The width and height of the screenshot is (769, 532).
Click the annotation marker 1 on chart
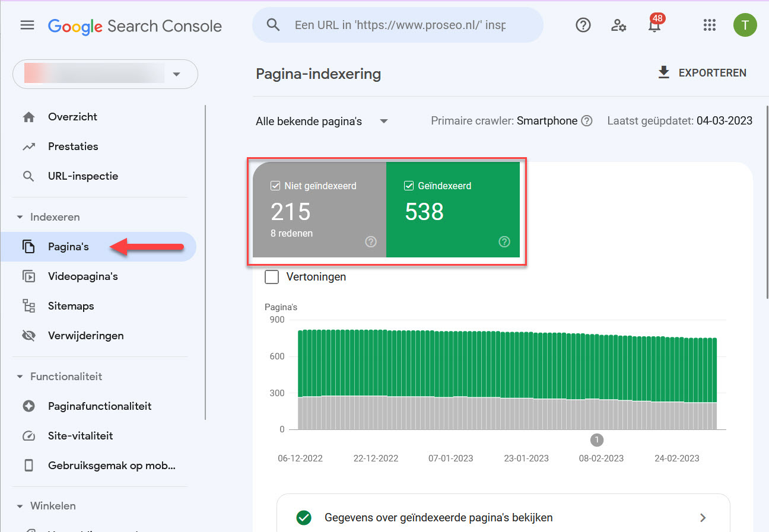point(597,440)
